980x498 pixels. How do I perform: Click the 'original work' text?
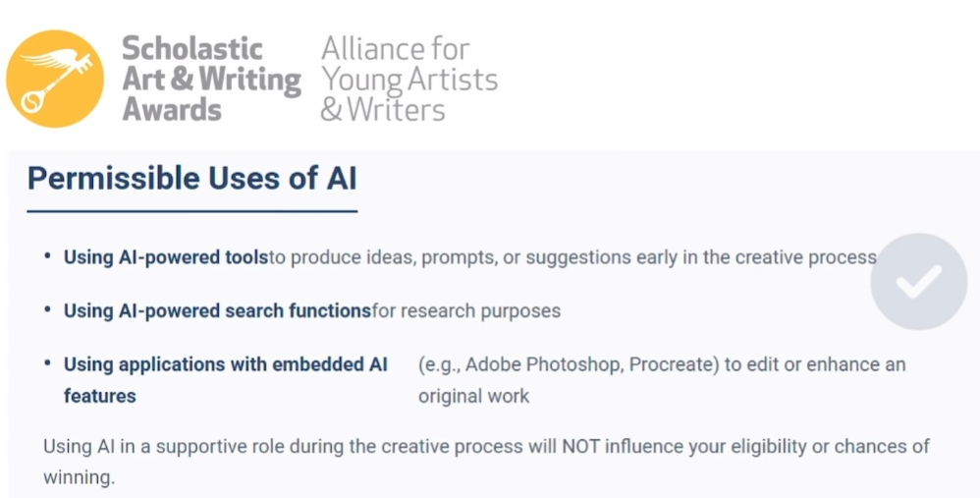473,397
